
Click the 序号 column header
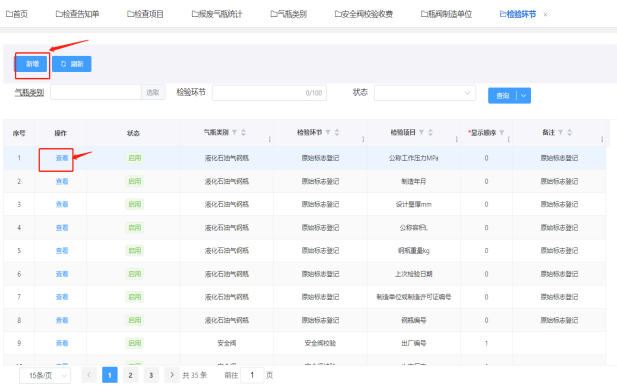tap(19, 133)
